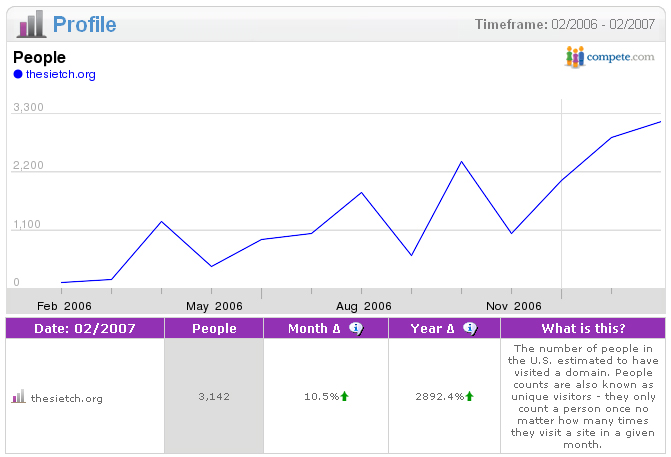Click the Profile heading
This screenshot has height=457, width=671.
pos(84,24)
